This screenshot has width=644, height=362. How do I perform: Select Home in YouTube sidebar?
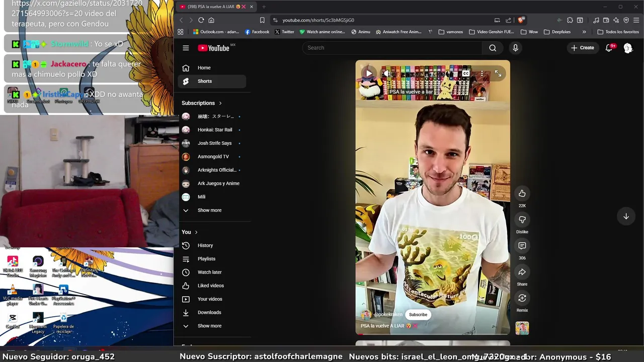pyautogui.click(x=212, y=68)
